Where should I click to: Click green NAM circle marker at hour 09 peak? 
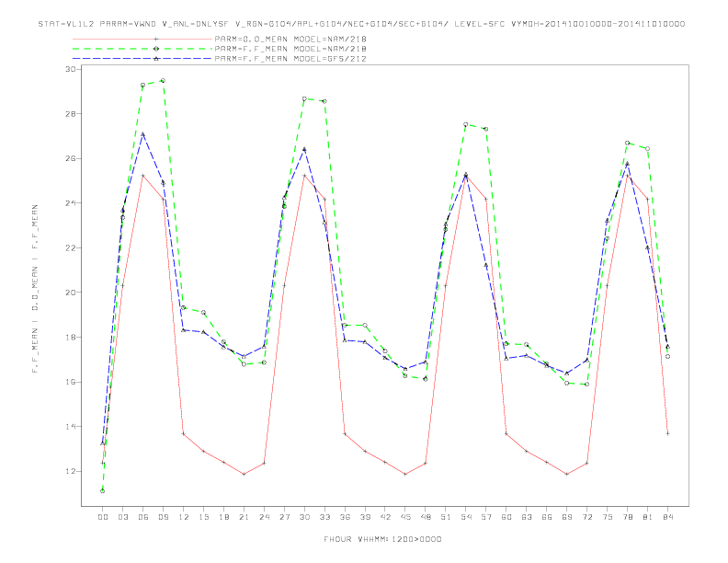pos(163,80)
